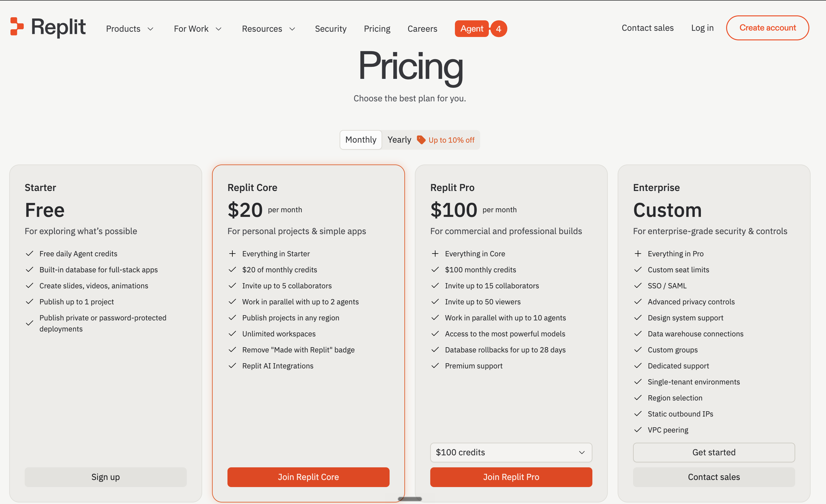Viewport: 826px width, 504px height.
Task: Switch billing to Monthly
Action: [361, 140]
